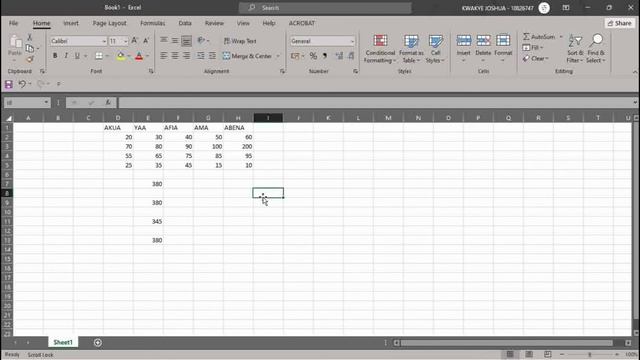Switch to the ACROBAT tab
This screenshot has height=360, width=640.
tap(302, 23)
